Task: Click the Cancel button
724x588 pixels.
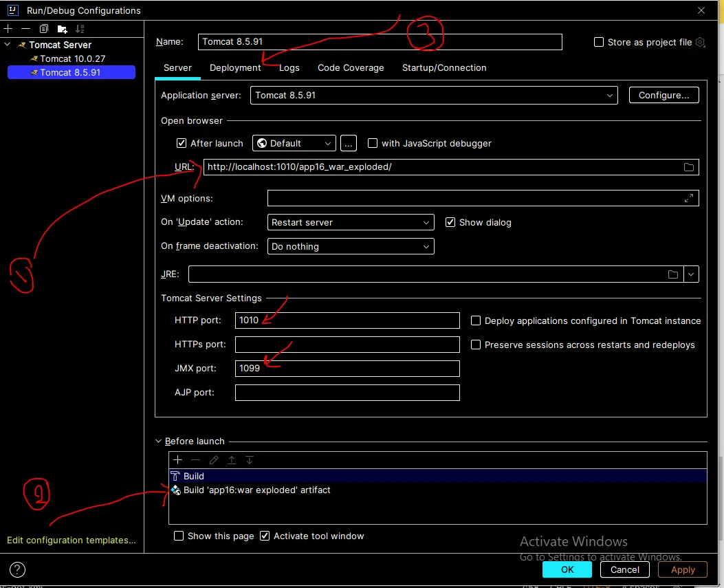Action: (625, 569)
